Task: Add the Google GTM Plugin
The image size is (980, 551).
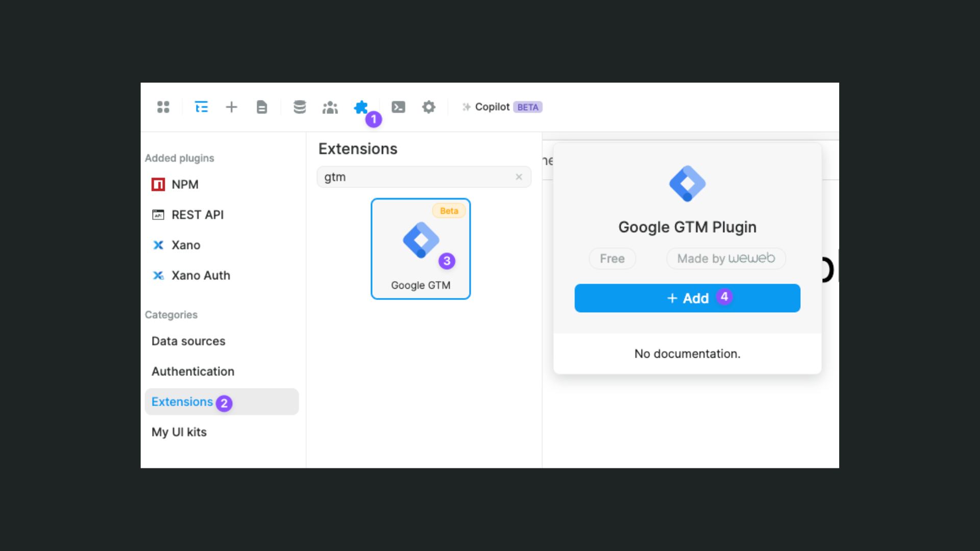Action: [x=687, y=298]
